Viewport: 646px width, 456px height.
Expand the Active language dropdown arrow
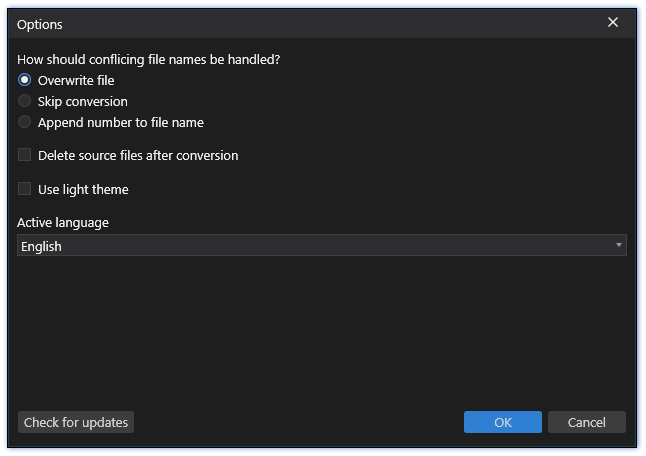coord(618,245)
